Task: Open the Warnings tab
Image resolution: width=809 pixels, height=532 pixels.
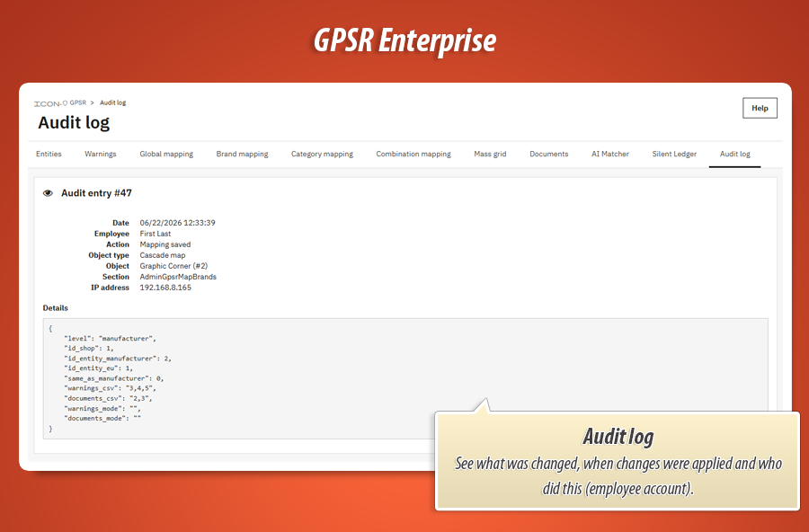Action: point(100,154)
